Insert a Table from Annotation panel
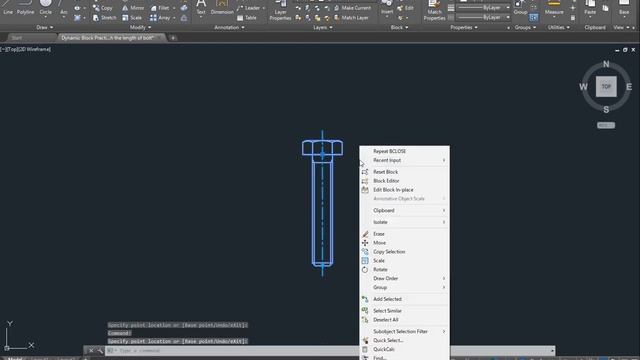The width and height of the screenshot is (640, 360). (x=247, y=18)
